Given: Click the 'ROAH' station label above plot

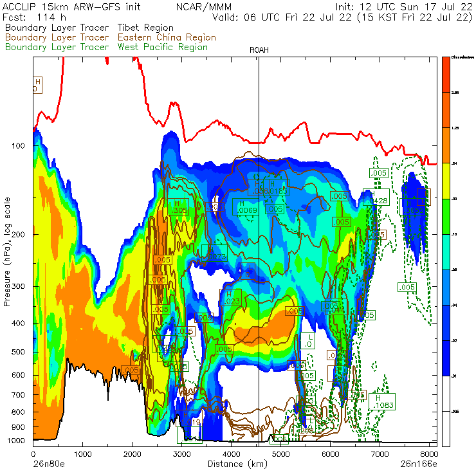Looking at the screenshot, I should point(259,50).
